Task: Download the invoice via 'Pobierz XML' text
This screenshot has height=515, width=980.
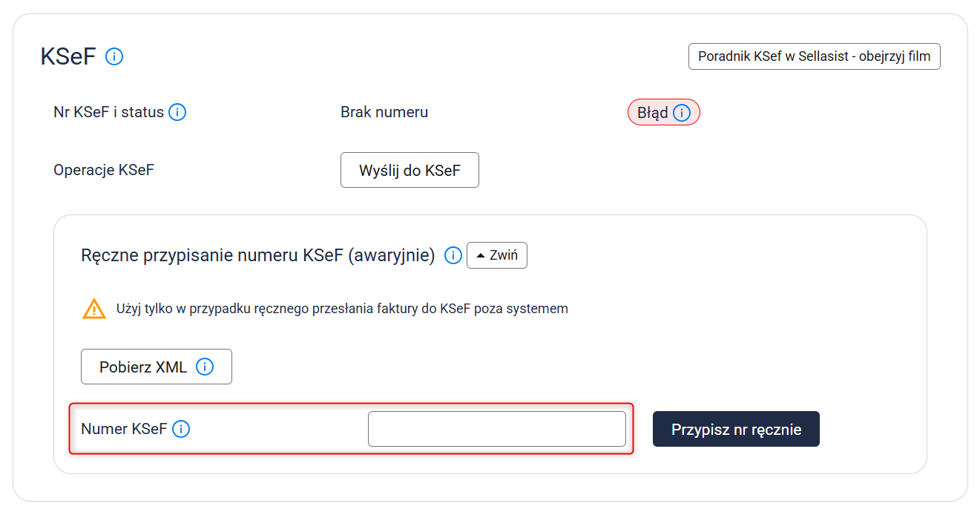Action: click(143, 367)
